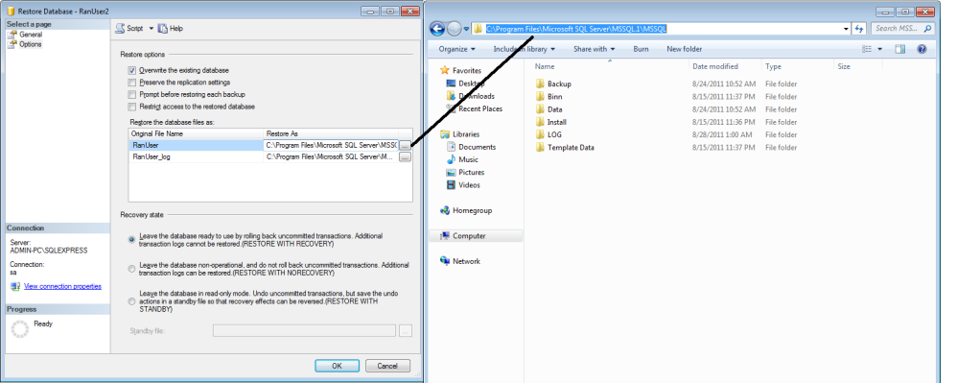Select the RanUser_log file name cell

(196, 157)
